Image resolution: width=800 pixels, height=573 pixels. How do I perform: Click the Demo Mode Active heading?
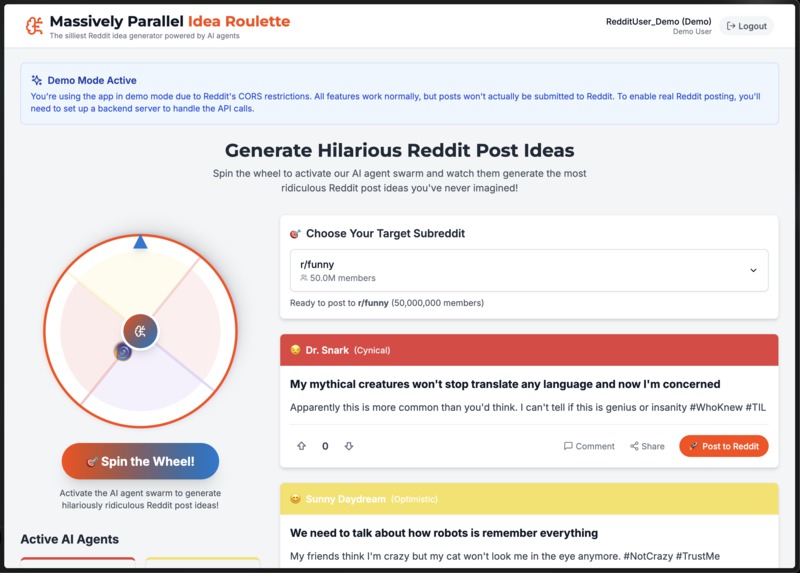pyautogui.click(x=92, y=80)
